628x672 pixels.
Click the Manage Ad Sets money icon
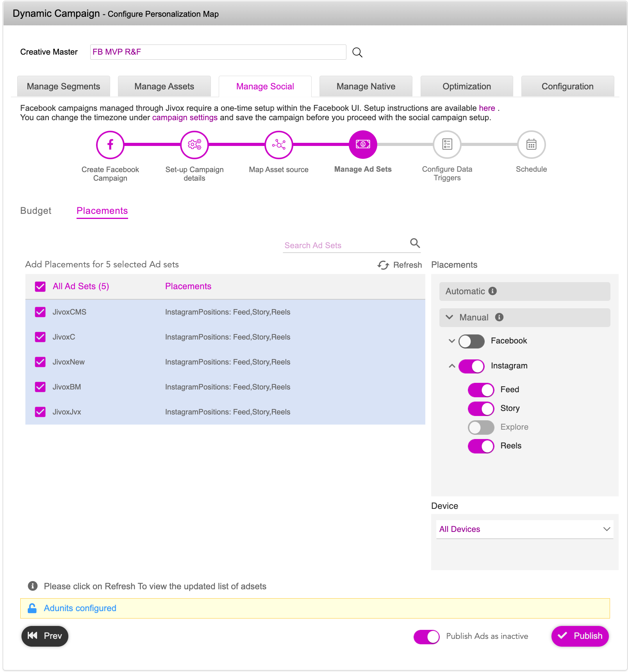[x=363, y=144]
